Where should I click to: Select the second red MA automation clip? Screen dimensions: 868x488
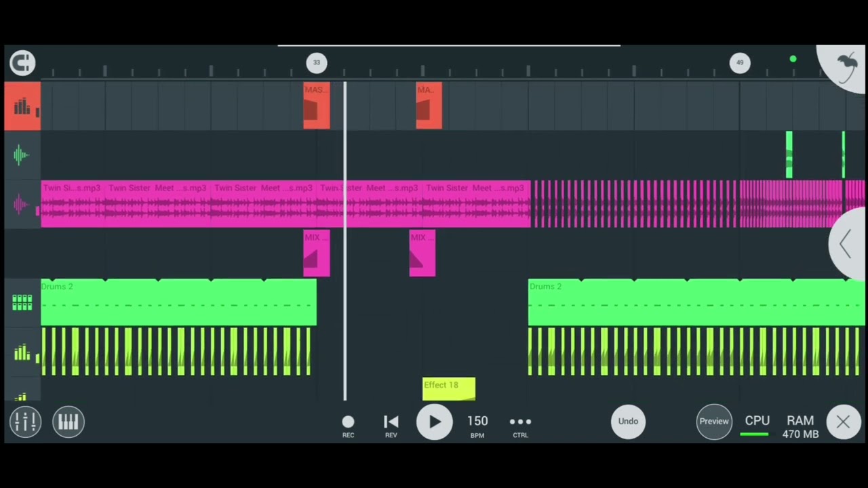(429, 106)
